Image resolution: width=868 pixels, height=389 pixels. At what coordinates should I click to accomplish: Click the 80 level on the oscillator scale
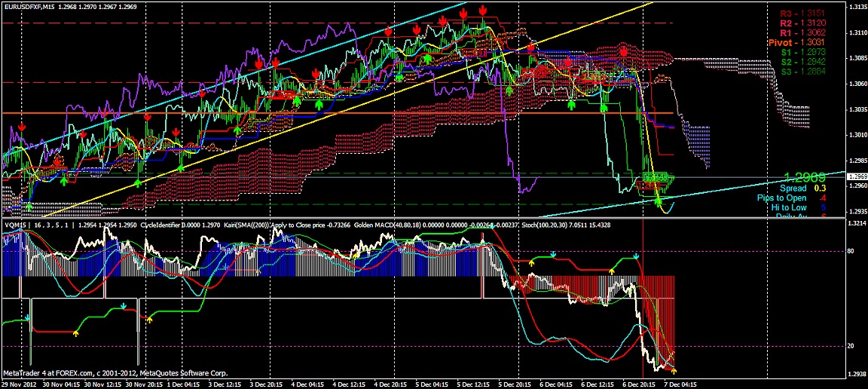click(852, 251)
